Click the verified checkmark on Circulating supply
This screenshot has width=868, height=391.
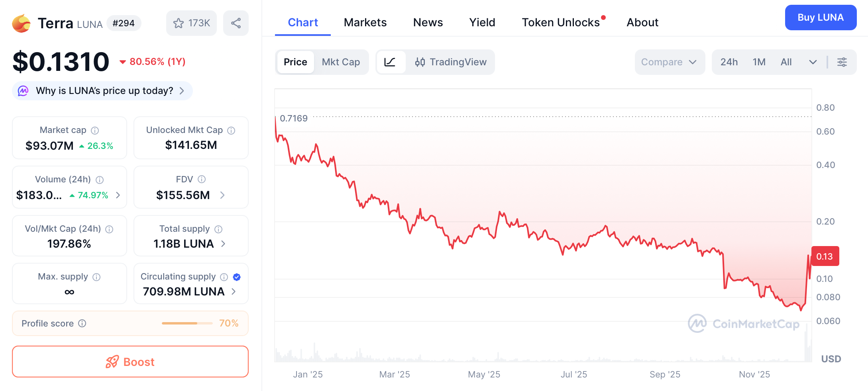tap(236, 277)
